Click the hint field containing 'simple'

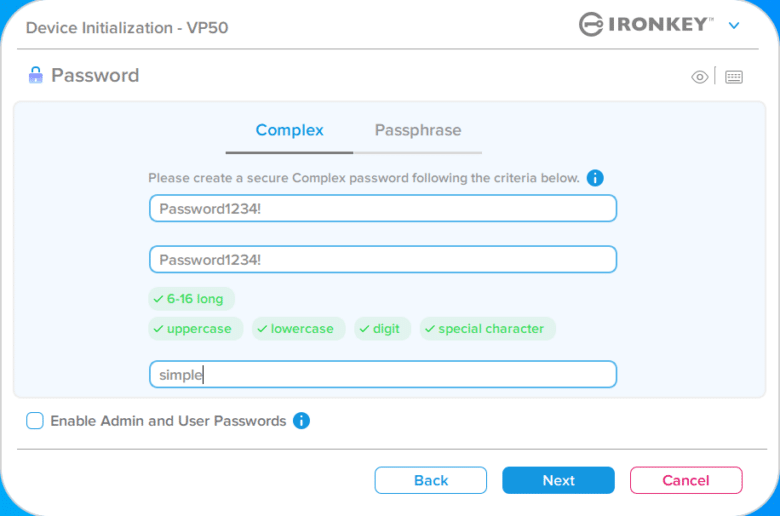(x=383, y=374)
